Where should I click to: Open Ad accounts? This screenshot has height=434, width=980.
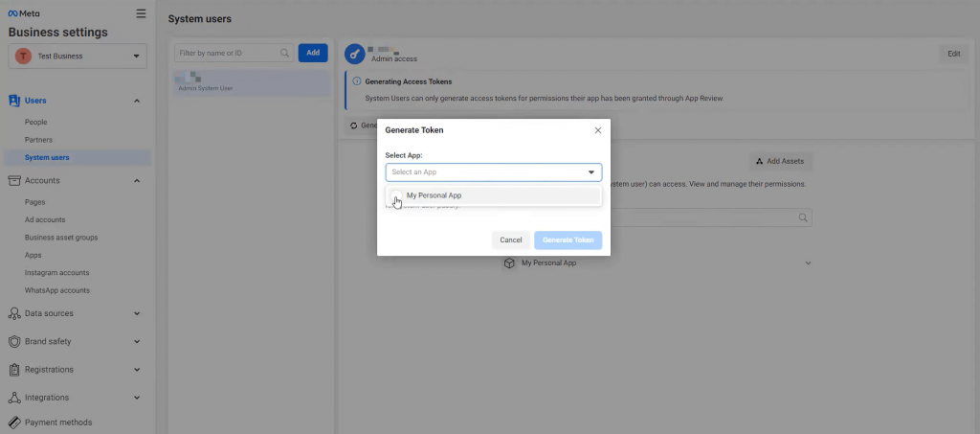(45, 219)
